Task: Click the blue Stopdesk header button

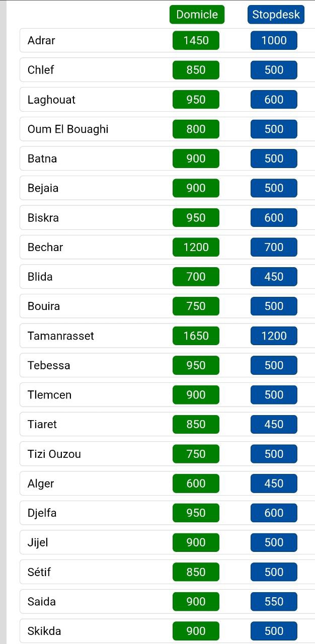Action: (x=276, y=15)
